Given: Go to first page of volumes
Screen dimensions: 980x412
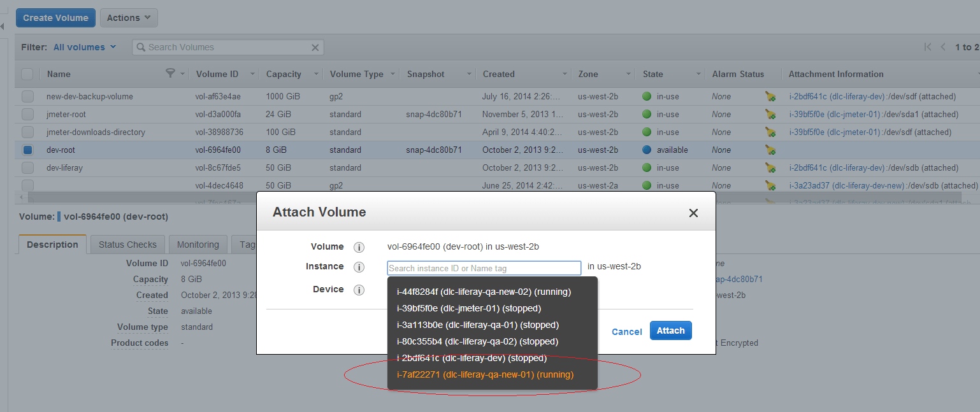Looking at the screenshot, I should tap(927, 47).
